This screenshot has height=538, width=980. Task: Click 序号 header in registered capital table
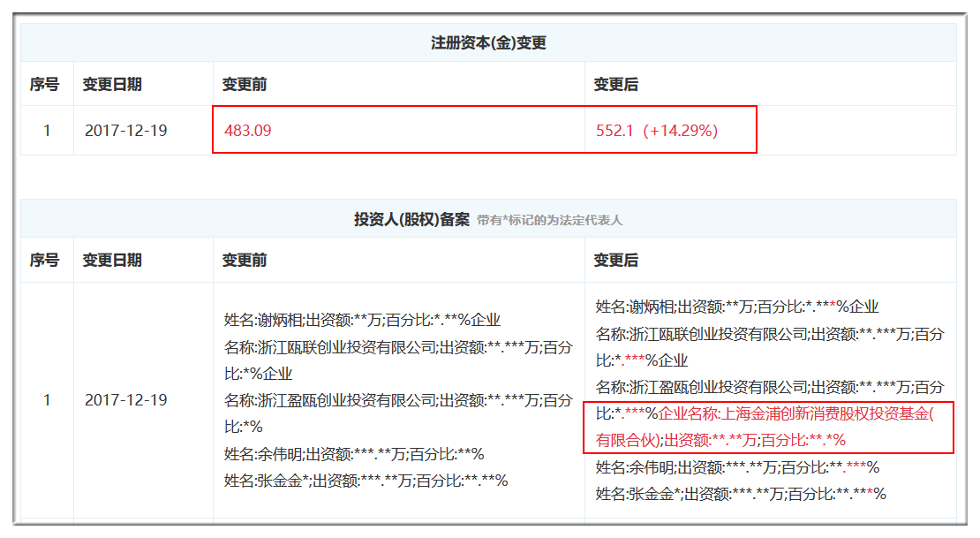tap(44, 85)
